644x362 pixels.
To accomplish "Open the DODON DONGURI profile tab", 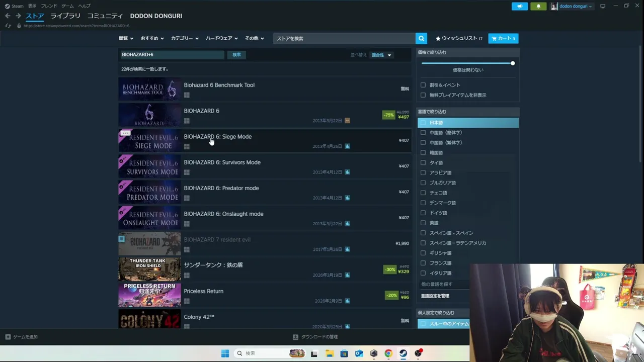I will point(156,16).
